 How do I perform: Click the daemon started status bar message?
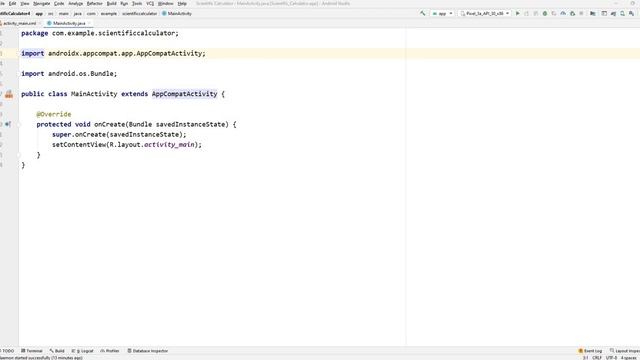[41, 358]
